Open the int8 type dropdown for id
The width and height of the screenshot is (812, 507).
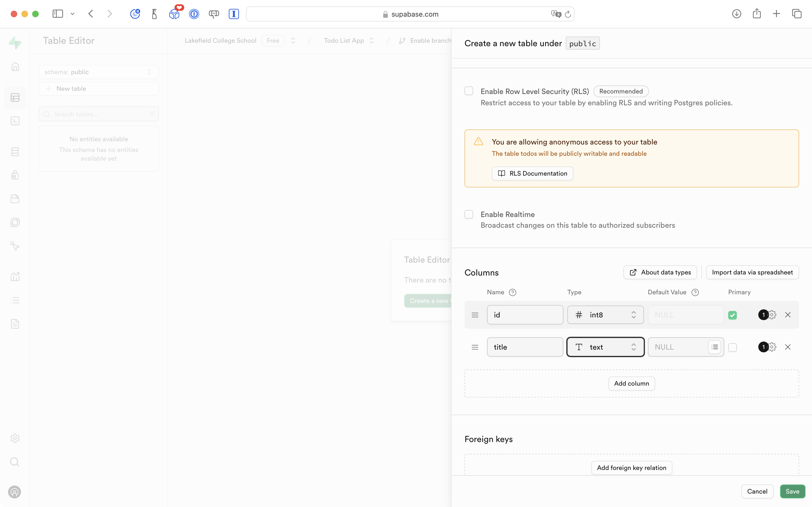pos(605,315)
